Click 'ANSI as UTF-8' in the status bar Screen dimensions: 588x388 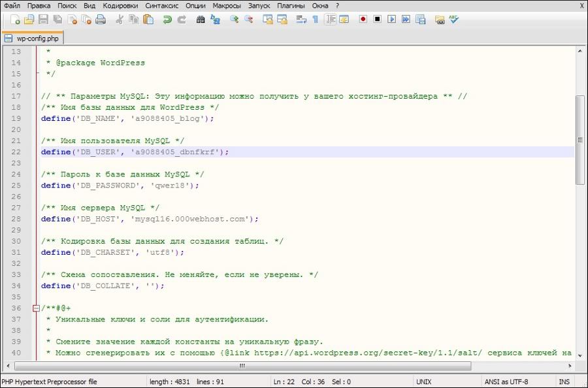click(506, 381)
